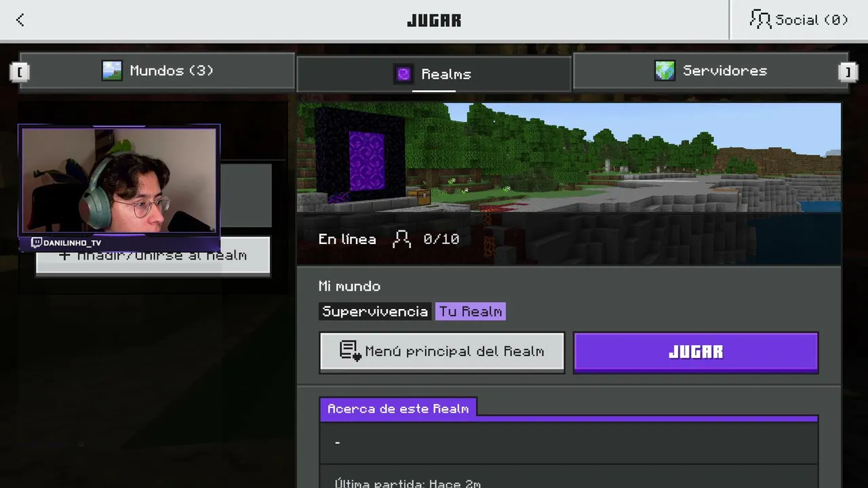Go back with the top-left arrow
The height and width of the screenshot is (488, 868).
click(x=20, y=20)
